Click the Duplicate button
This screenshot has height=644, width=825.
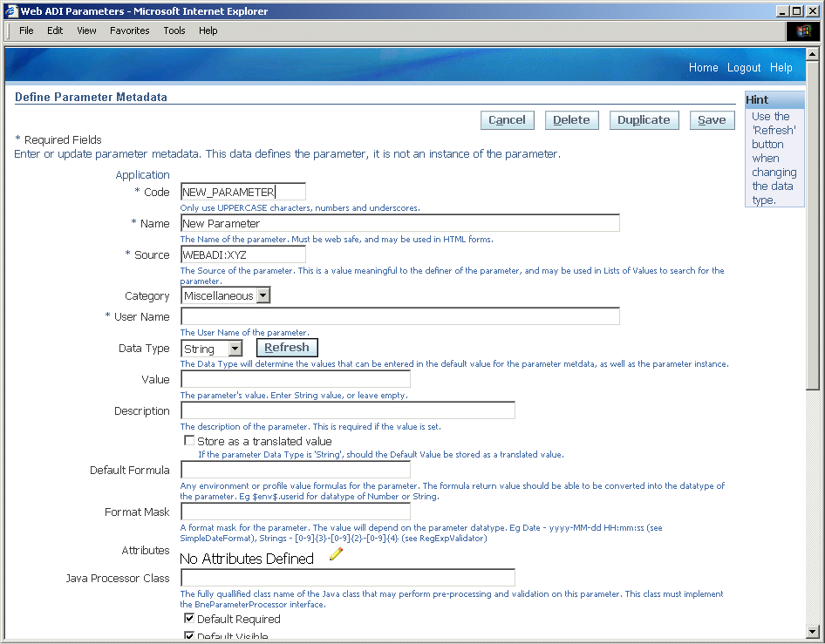click(x=644, y=120)
